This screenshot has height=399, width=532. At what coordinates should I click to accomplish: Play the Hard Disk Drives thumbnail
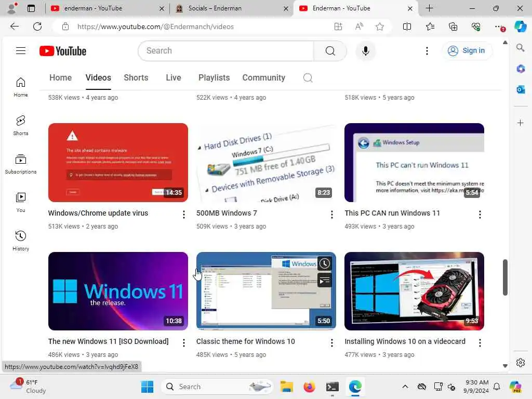[x=266, y=163]
